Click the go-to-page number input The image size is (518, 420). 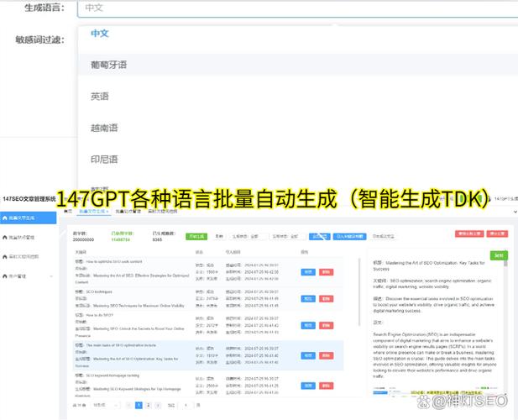click(x=186, y=406)
